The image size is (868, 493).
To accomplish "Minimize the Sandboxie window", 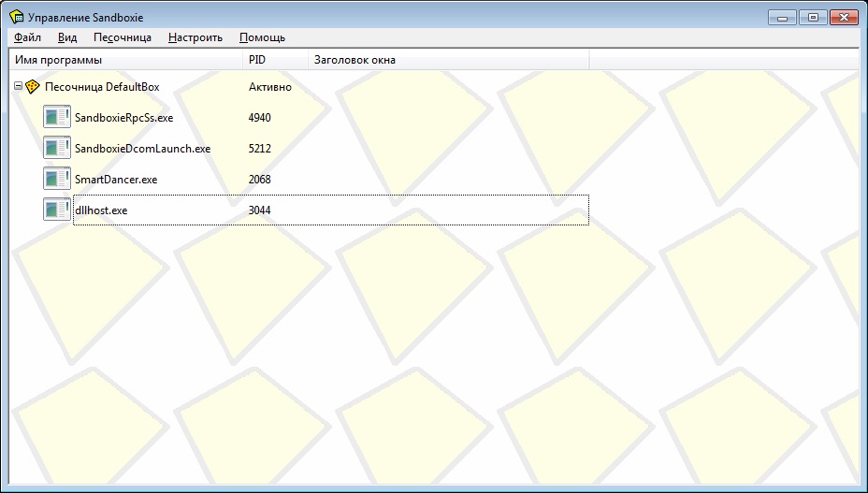I will tap(782, 18).
